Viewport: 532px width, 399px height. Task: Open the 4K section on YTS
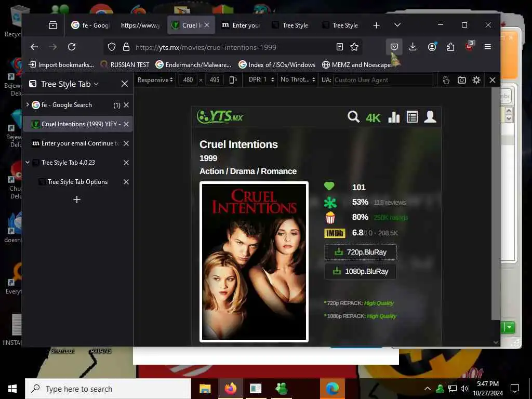coord(373,118)
